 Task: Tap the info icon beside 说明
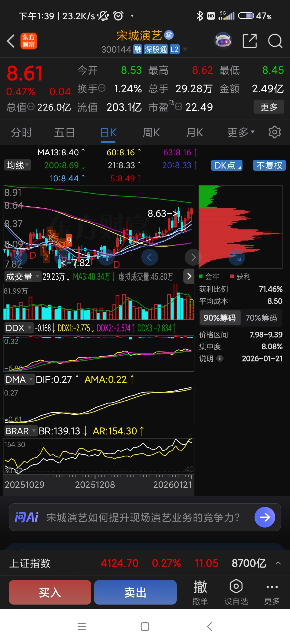[x=220, y=358]
